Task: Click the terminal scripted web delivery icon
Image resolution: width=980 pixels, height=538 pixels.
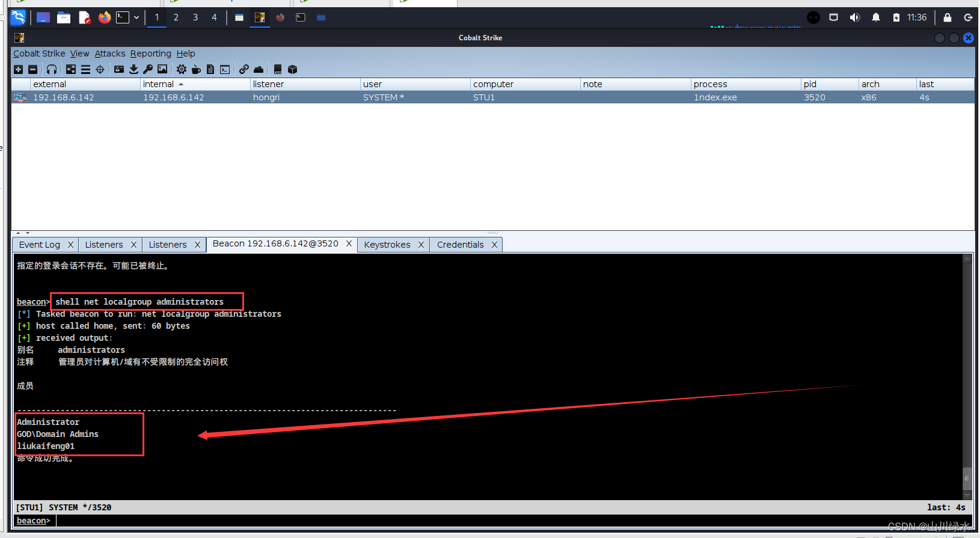Action: coord(225,70)
